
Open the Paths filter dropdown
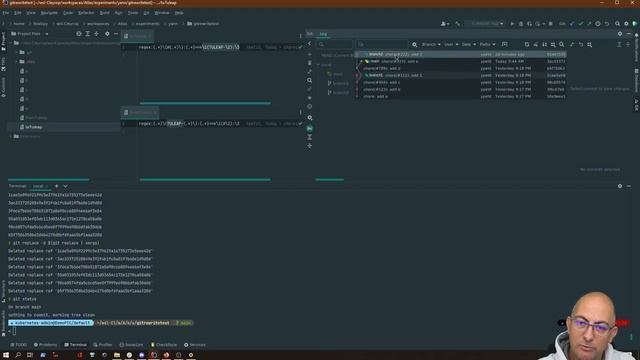pos(487,44)
